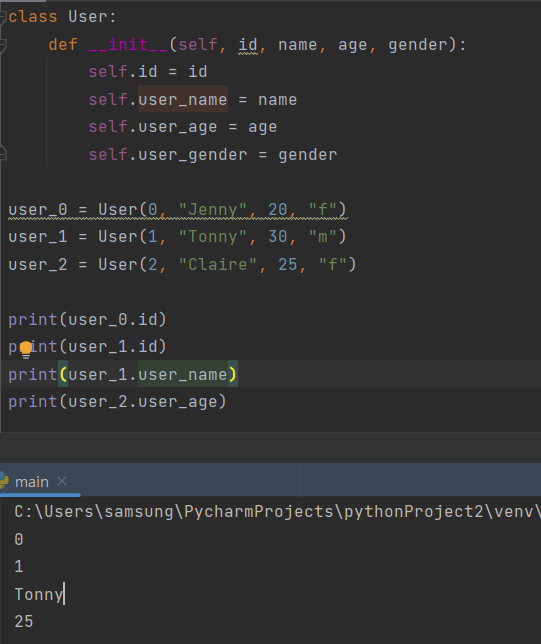
Task: Collapse the class User fold marker
Action: [x=2, y=17]
